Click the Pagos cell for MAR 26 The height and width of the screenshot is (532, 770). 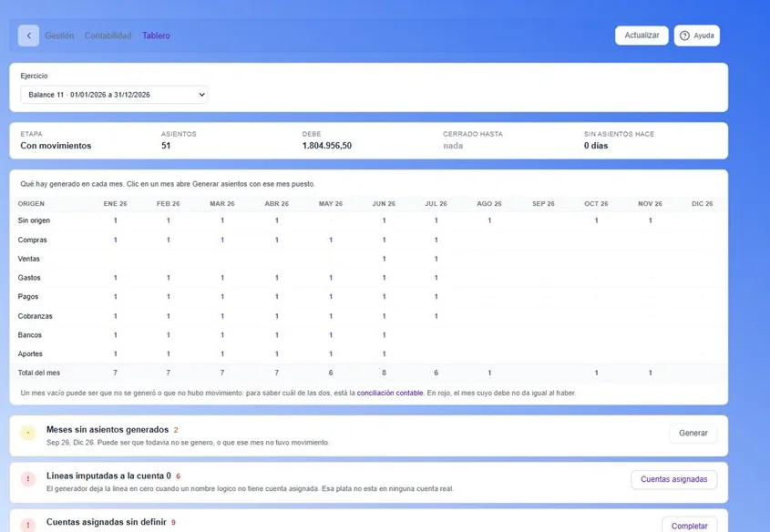[x=222, y=296]
